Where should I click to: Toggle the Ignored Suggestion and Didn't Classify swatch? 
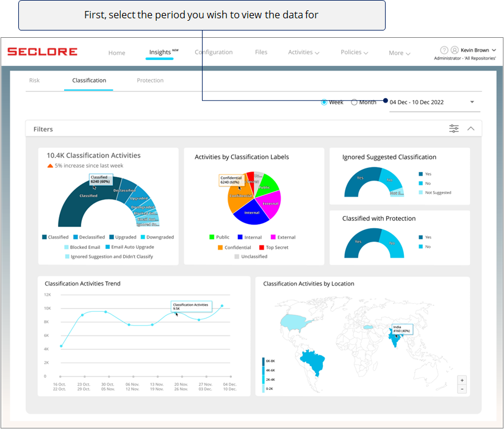[67, 256]
